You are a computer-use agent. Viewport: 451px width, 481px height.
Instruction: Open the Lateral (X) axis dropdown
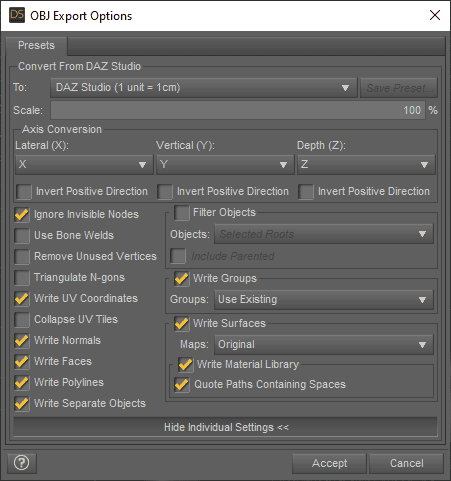coord(84,164)
